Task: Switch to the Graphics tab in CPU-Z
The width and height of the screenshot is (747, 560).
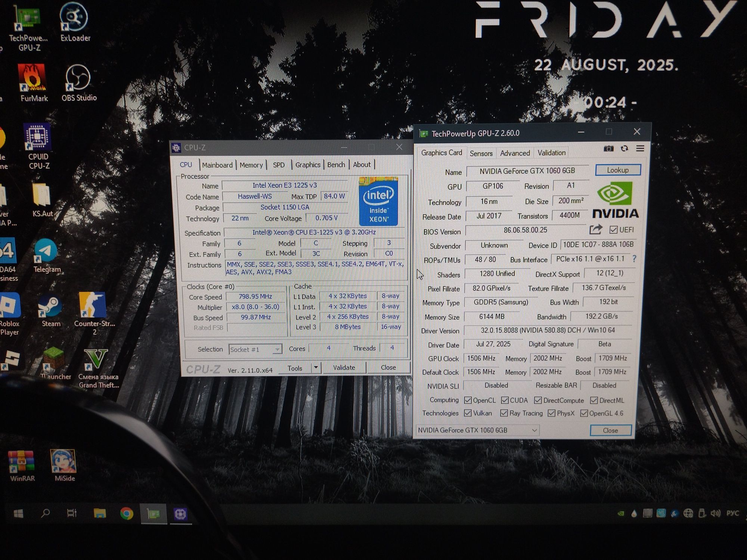Action: click(308, 165)
